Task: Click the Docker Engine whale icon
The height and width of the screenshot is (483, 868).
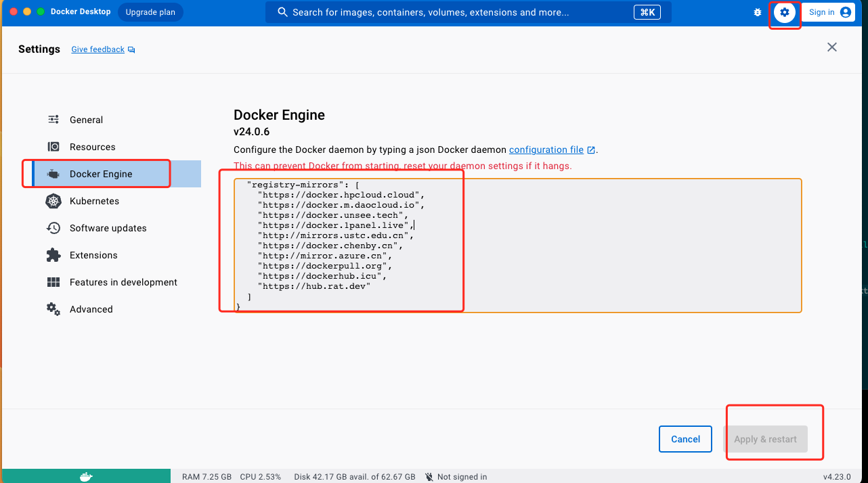Action: 53,174
